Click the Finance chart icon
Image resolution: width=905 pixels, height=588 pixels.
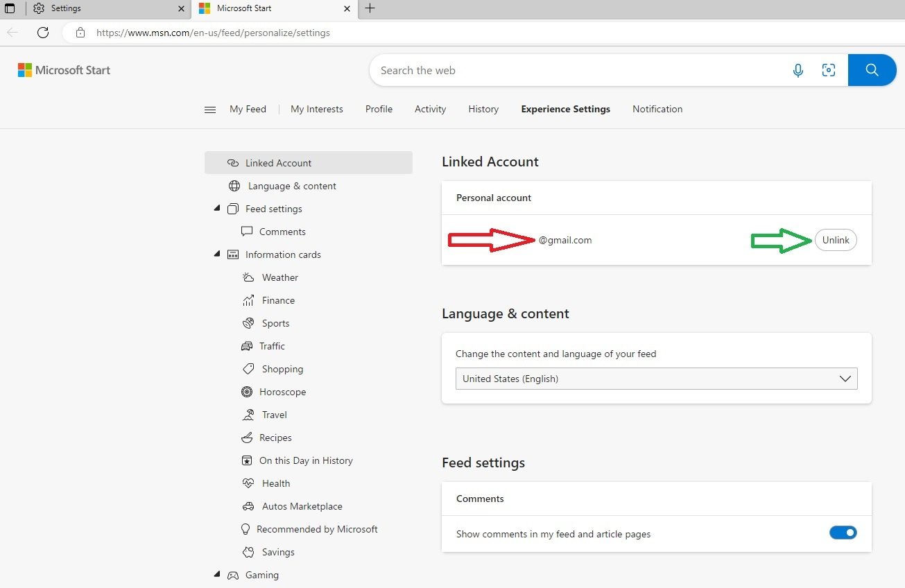pyautogui.click(x=248, y=300)
